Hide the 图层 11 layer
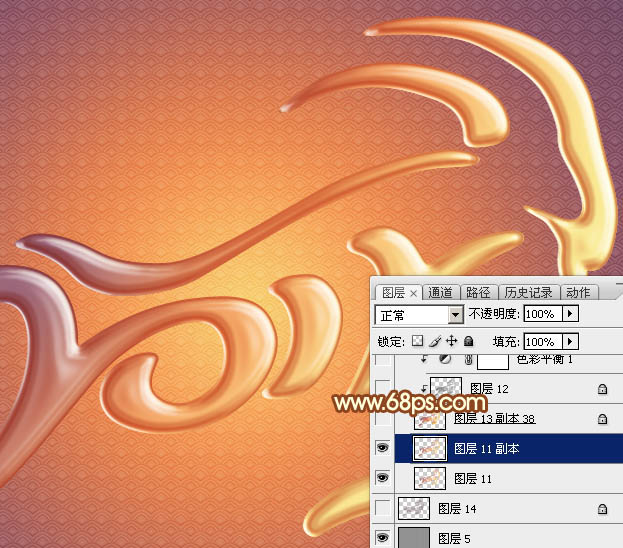Viewport: 623px width, 548px height. (382, 478)
